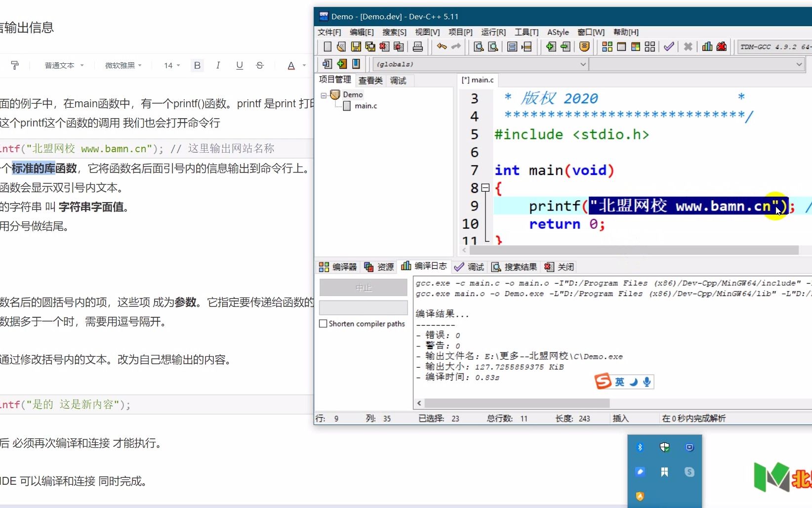Click the [*] main.c editor tab
This screenshot has height=508, width=812.
coord(478,80)
